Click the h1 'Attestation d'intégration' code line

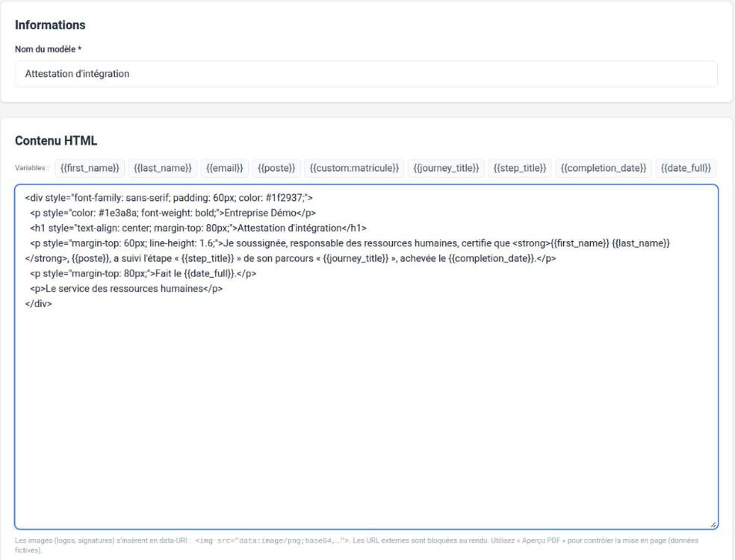coord(198,228)
